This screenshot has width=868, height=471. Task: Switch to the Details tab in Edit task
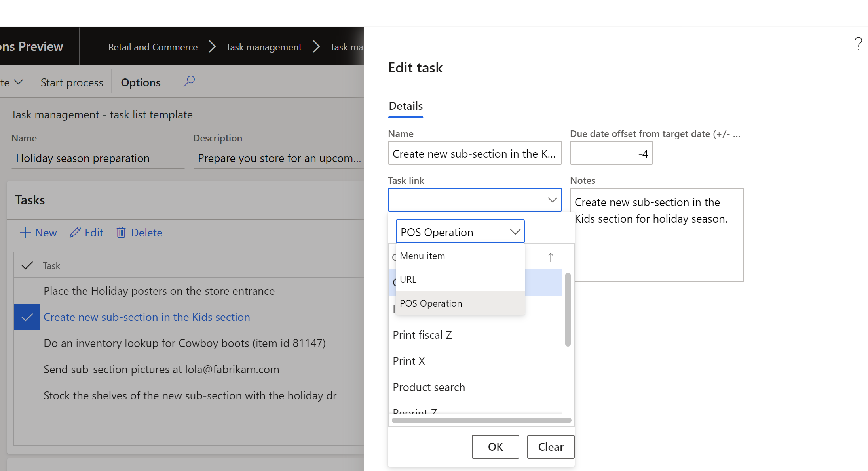tap(406, 105)
